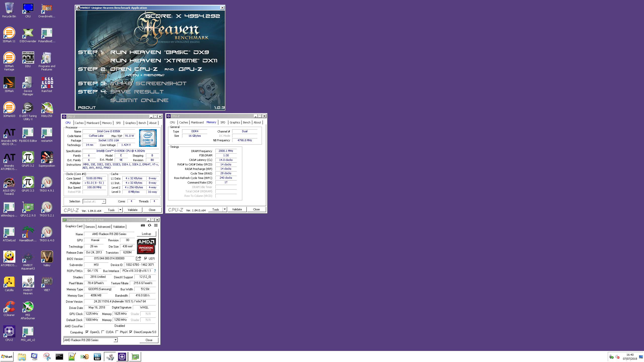Open the Recycle Bin
644x362 pixels.
(9, 10)
